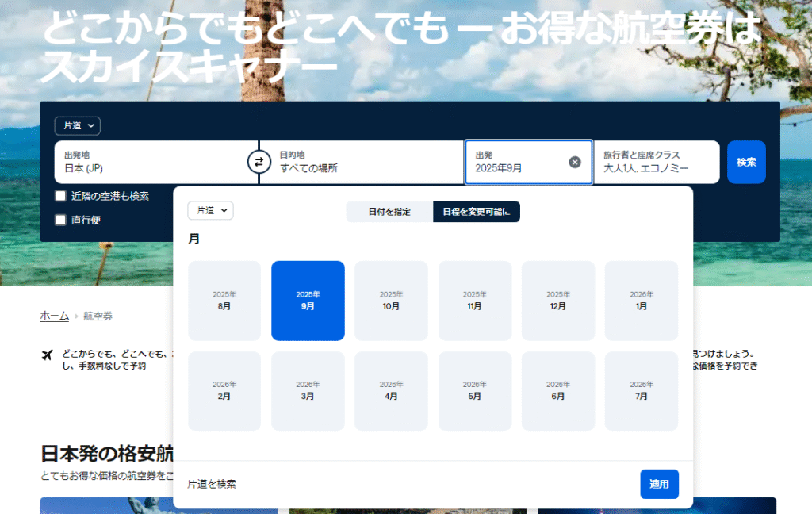Open the 片道 trip type dropdown in search bar
812x514 pixels.
point(78,125)
